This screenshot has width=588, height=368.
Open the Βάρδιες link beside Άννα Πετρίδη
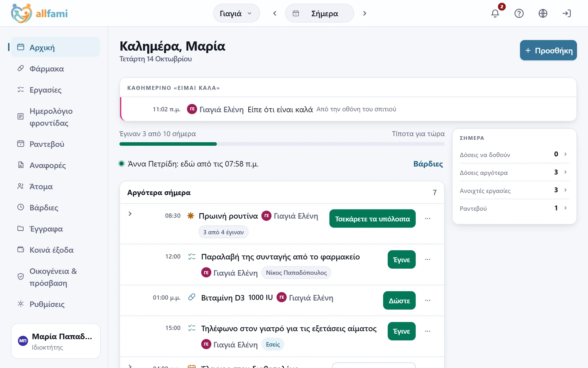[x=428, y=164]
